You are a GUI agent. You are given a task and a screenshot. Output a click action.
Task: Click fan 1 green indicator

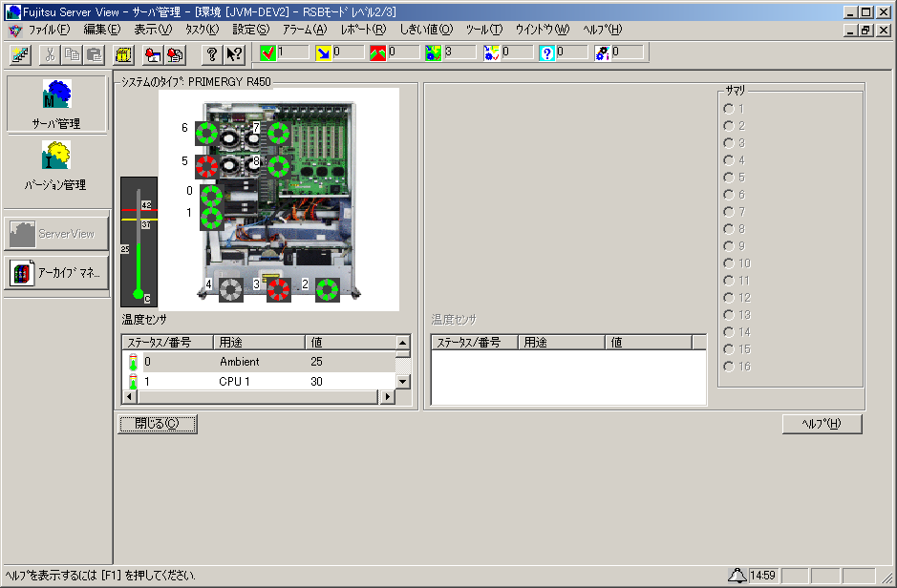211,219
